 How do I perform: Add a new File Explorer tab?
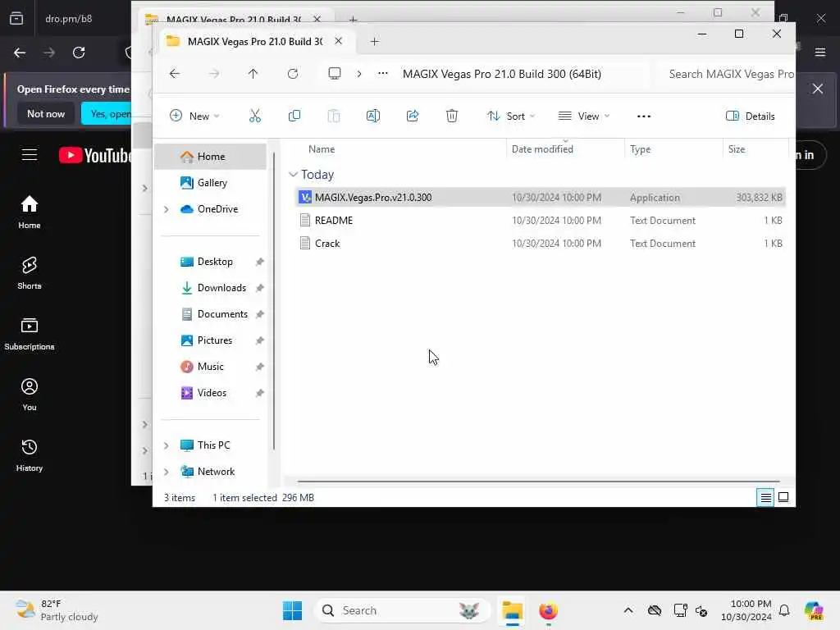click(x=374, y=41)
